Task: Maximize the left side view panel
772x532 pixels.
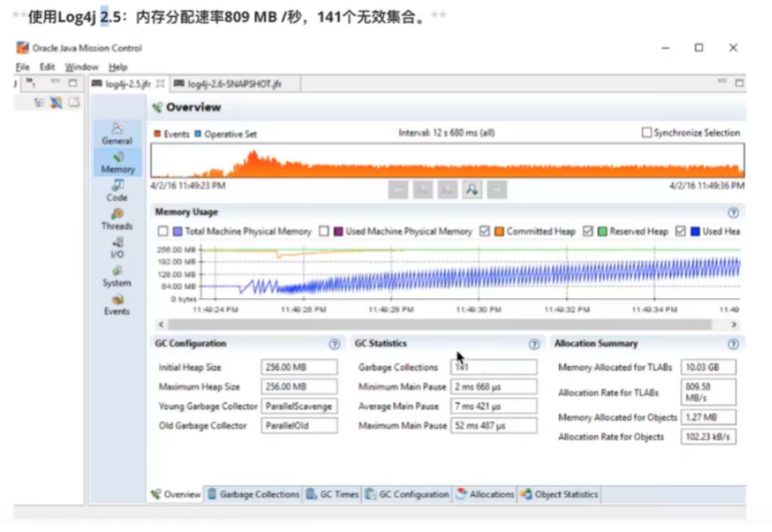Action: [x=73, y=83]
